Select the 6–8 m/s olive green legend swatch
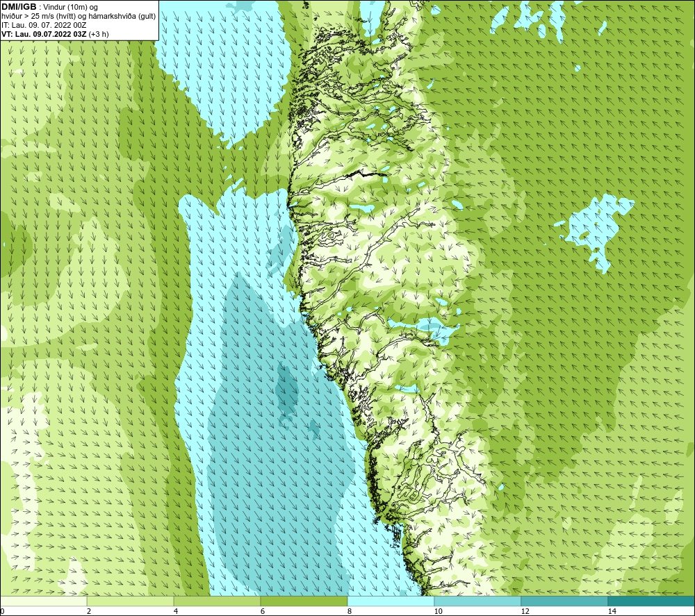Viewport: 695px width, 616px height. coord(304,601)
